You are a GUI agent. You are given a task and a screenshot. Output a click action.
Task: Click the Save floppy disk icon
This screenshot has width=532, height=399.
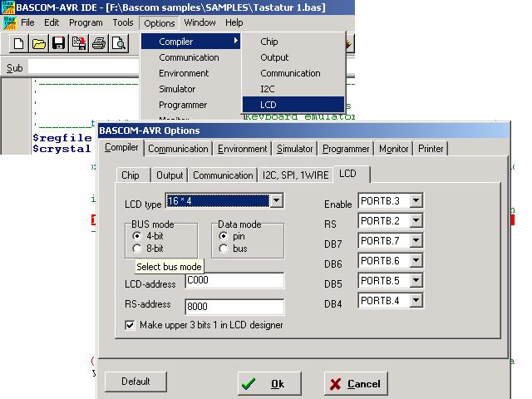[59, 43]
